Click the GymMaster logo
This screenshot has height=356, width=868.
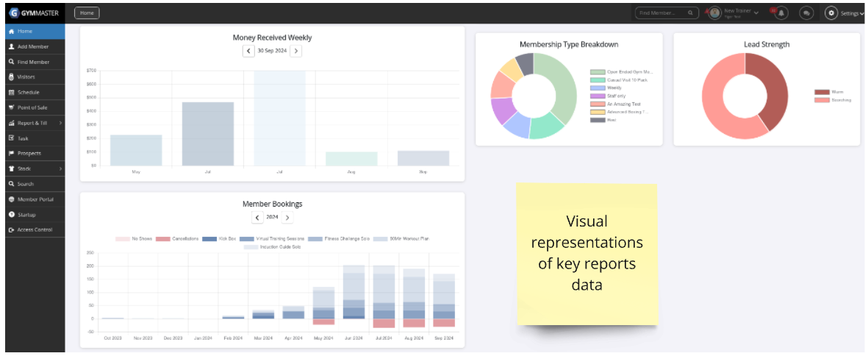click(x=35, y=13)
